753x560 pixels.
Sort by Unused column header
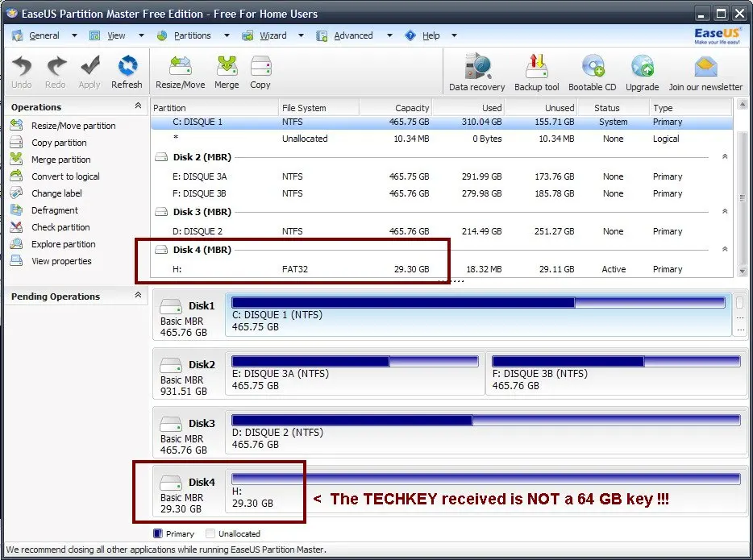(x=541, y=108)
